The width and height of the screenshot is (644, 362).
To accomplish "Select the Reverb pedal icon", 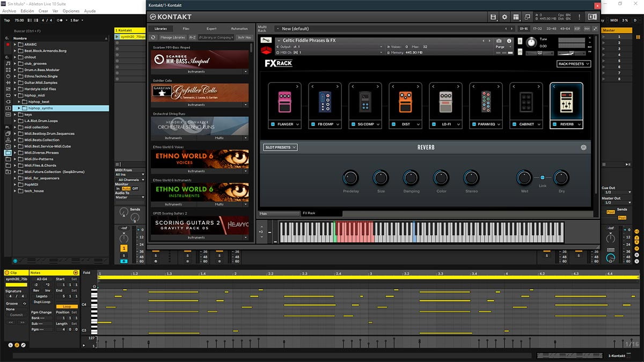I will tap(566, 101).
